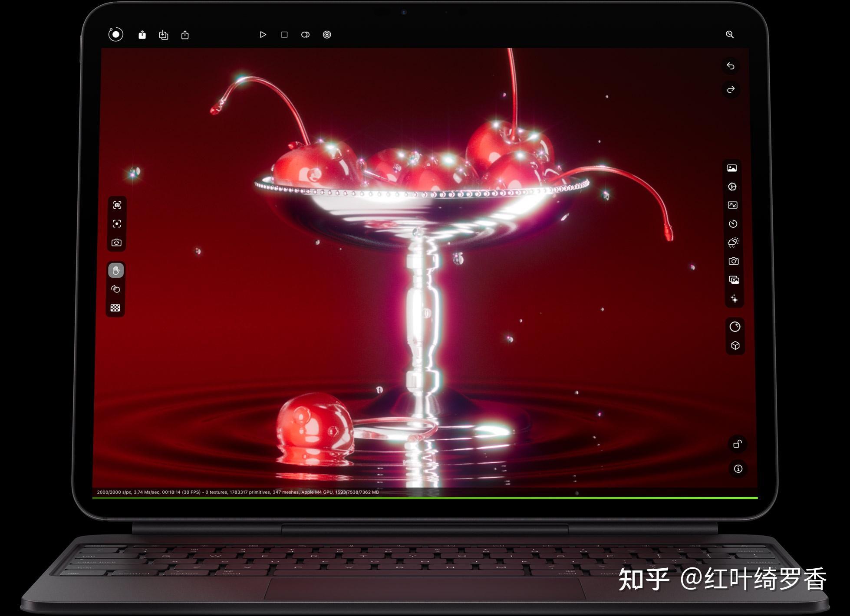Select the hand pan tool
Viewport: 850px width, 616px height.
[x=116, y=270]
